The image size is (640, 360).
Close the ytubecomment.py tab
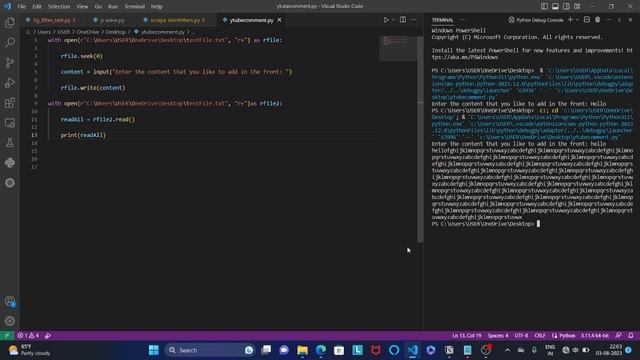(280, 20)
